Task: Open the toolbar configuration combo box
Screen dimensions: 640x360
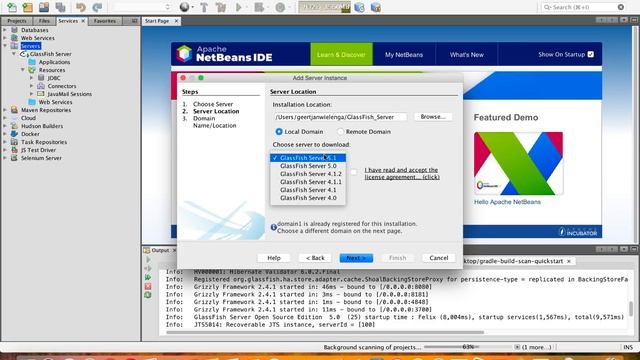Action: click(x=142, y=7)
